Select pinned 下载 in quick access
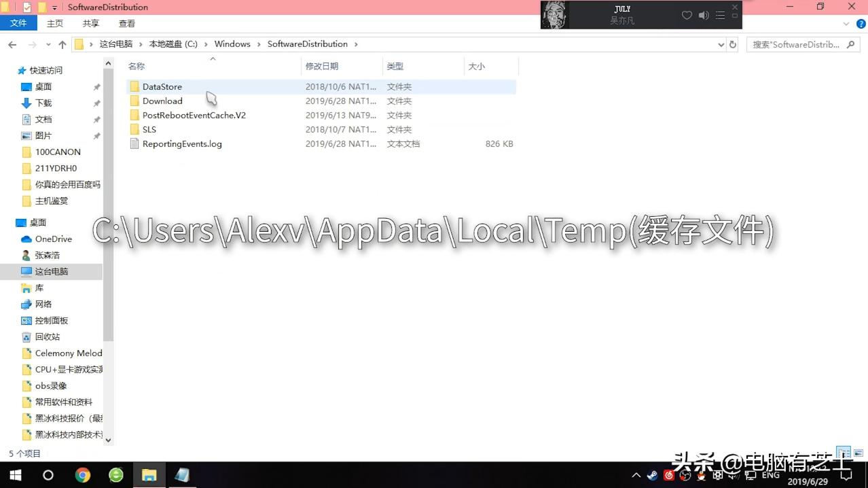 click(43, 103)
